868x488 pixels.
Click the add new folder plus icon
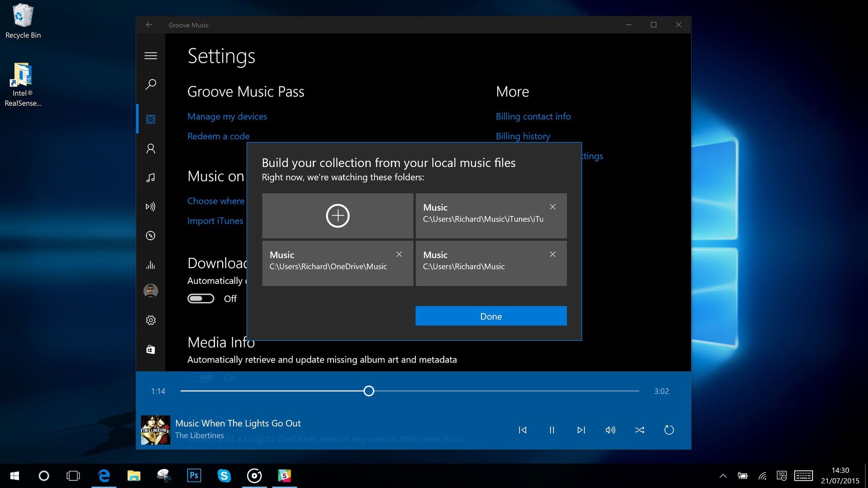pyautogui.click(x=337, y=215)
